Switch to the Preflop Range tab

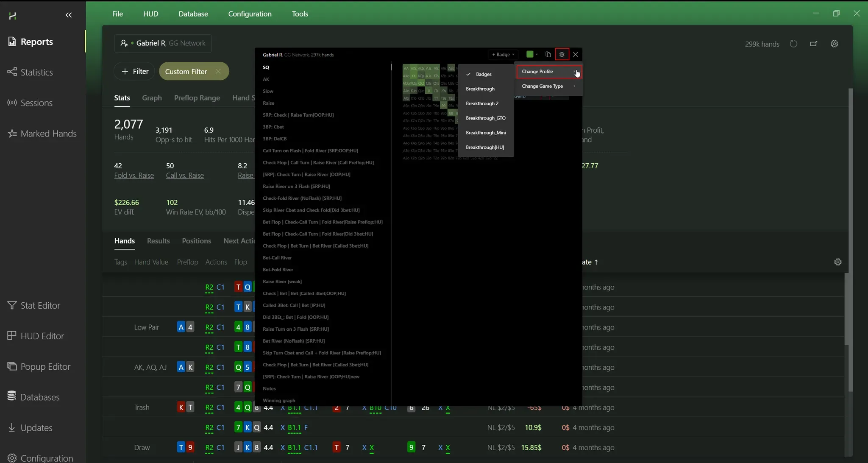(x=197, y=98)
